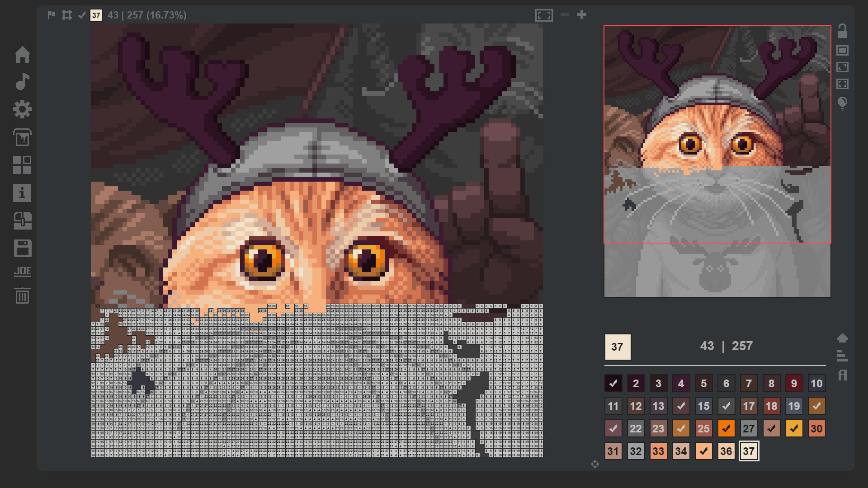Open the puzzle info panel icon
The height and width of the screenshot is (488, 868).
tap(22, 193)
